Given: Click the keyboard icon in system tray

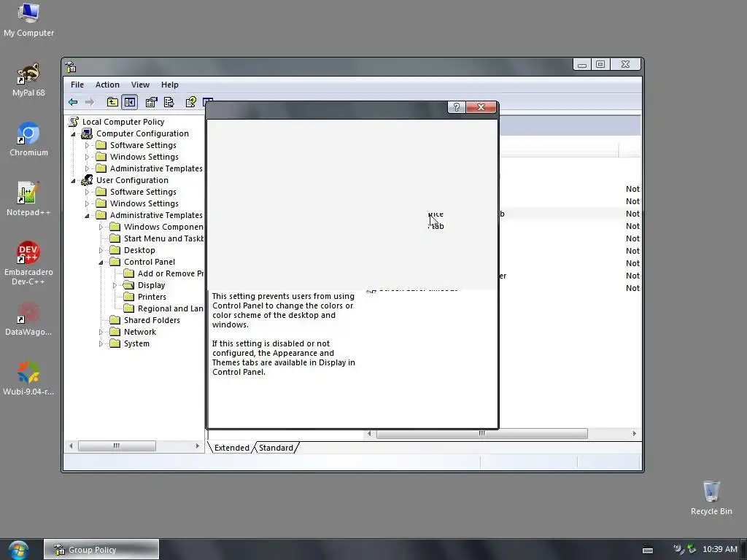Looking at the screenshot, I should click(648, 550).
